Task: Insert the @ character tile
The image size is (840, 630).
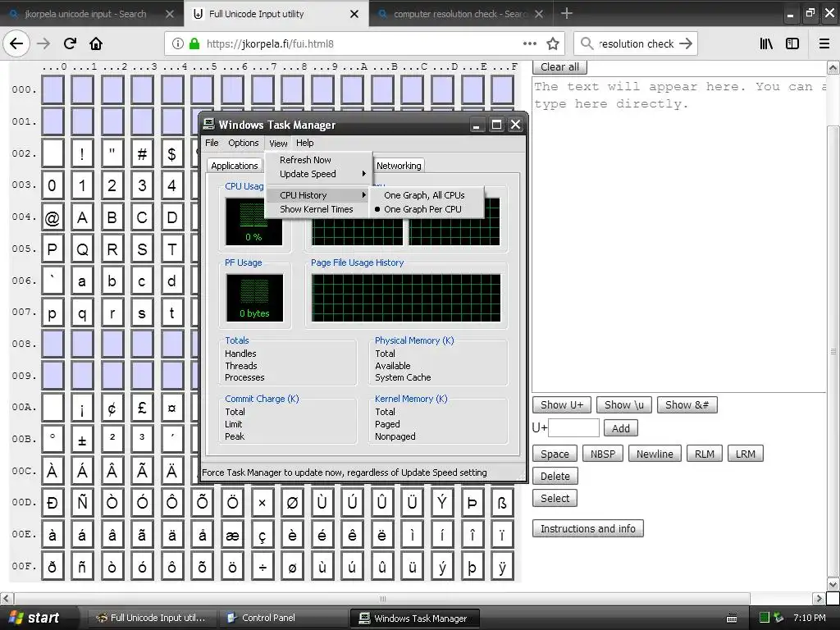Action: pos(52,218)
